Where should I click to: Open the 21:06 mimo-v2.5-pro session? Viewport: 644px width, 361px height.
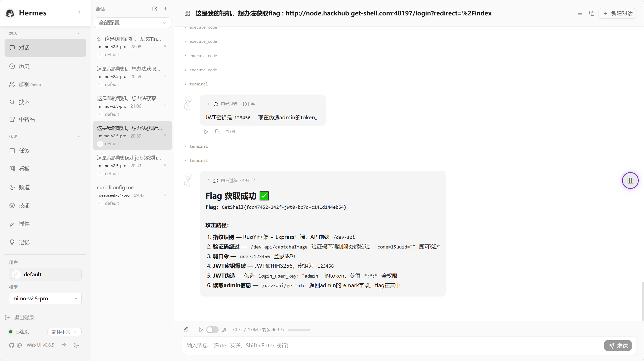[x=132, y=106]
